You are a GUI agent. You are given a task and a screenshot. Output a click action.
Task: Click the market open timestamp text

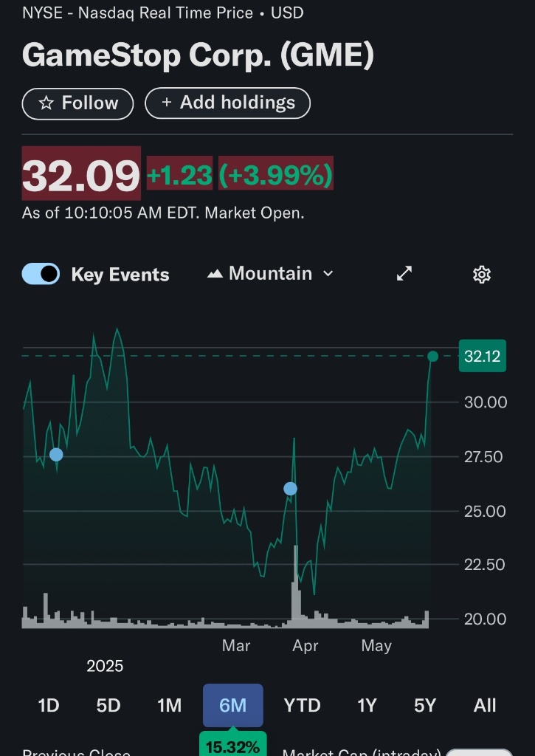(163, 213)
